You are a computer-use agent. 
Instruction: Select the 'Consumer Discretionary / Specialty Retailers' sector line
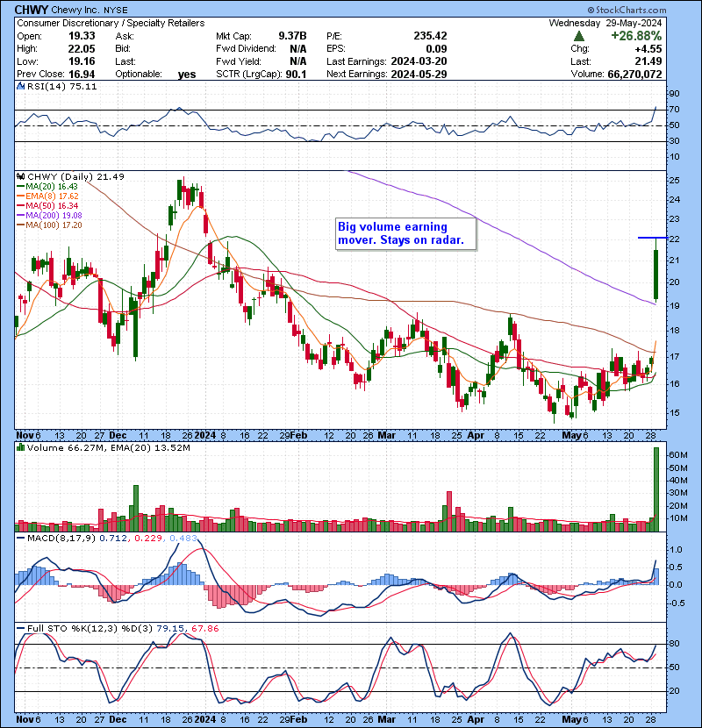pos(111,23)
